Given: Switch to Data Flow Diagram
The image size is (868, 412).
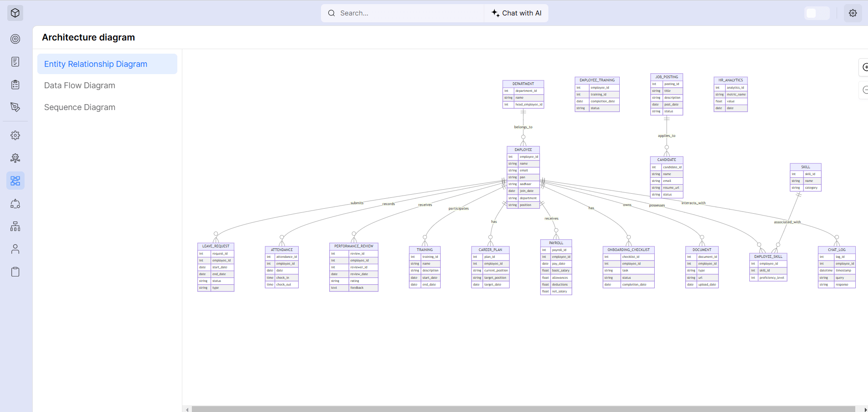Looking at the screenshot, I should (80, 85).
